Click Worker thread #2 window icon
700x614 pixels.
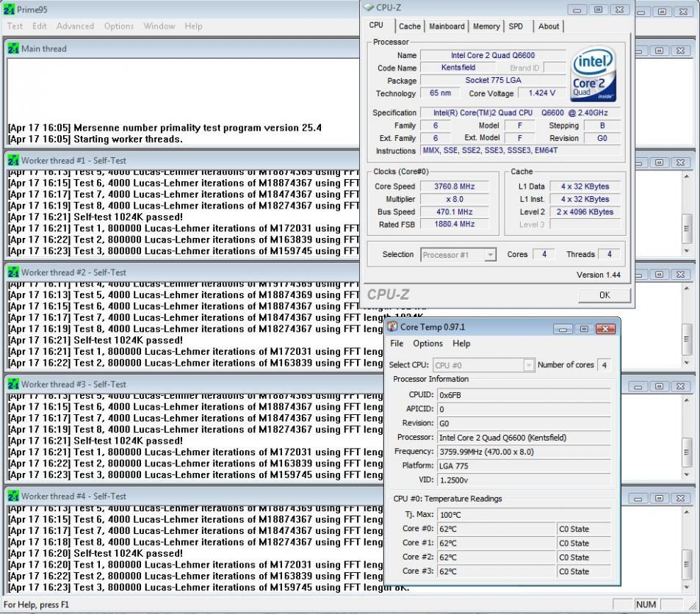tap(13, 272)
